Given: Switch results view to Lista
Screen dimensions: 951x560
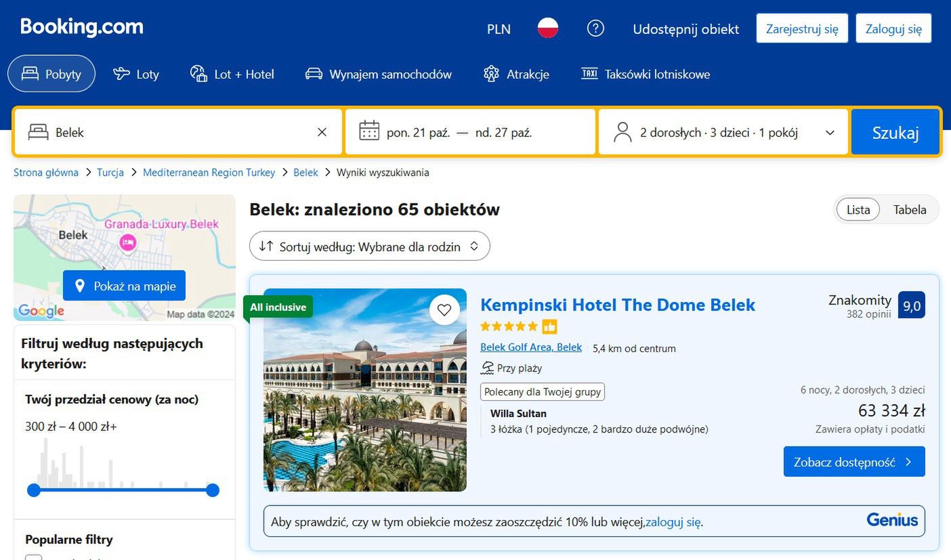Looking at the screenshot, I should (858, 210).
